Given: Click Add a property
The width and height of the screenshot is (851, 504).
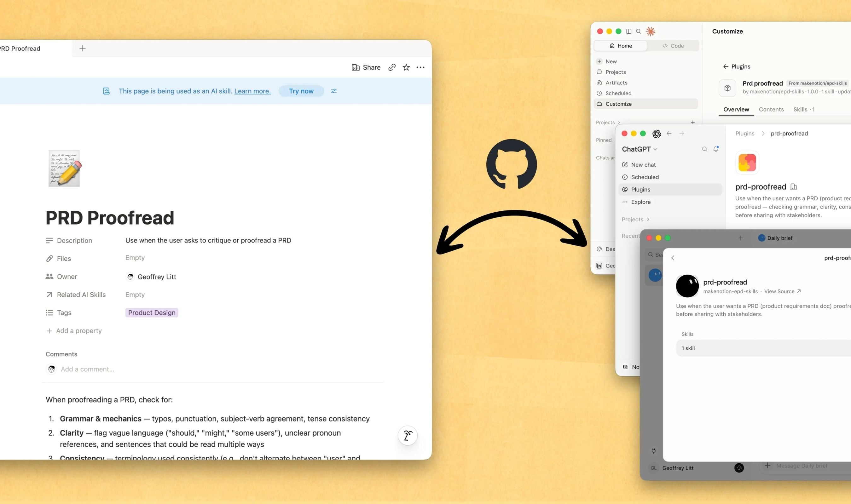Looking at the screenshot, I should [74, 331].
